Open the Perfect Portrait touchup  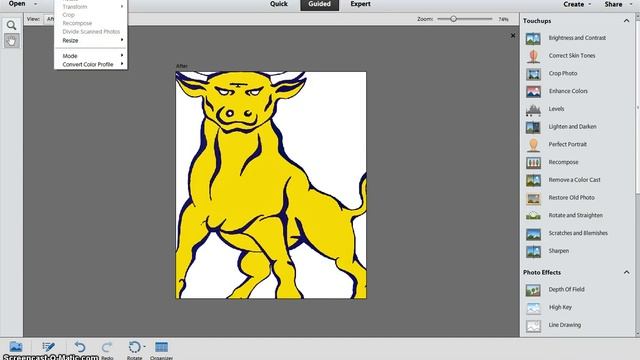(x=556, y=144)
